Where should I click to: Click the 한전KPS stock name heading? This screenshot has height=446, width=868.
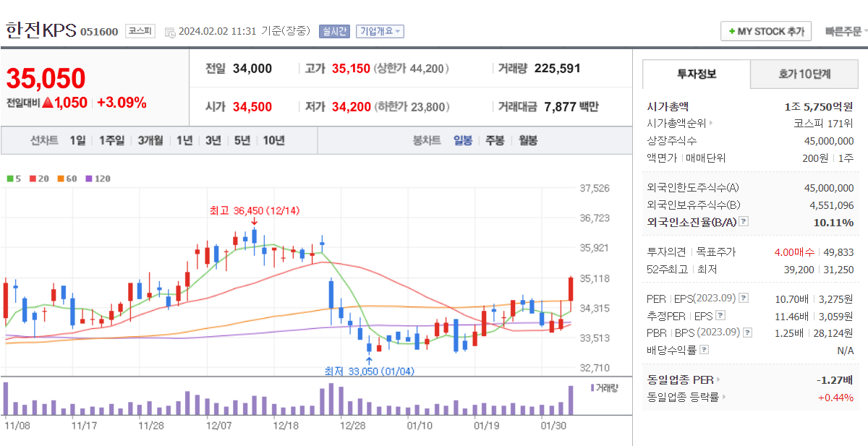pyautogui.click(x=40, y=30)
